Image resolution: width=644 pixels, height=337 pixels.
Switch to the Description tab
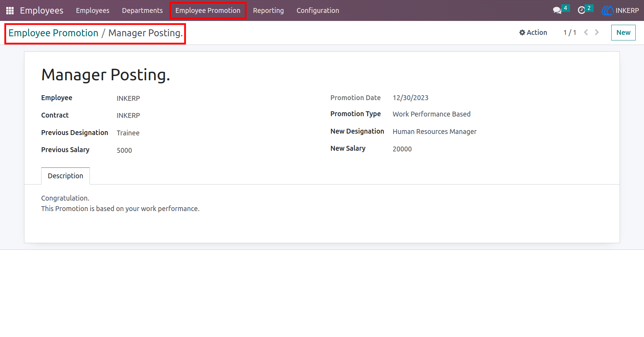pyautogui.click(x=66, y=176)
